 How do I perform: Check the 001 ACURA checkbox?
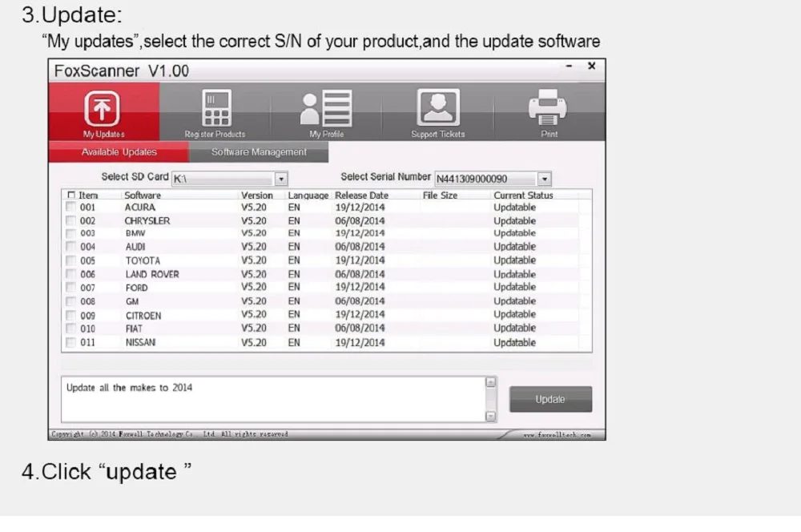click(x=70, y=207)
